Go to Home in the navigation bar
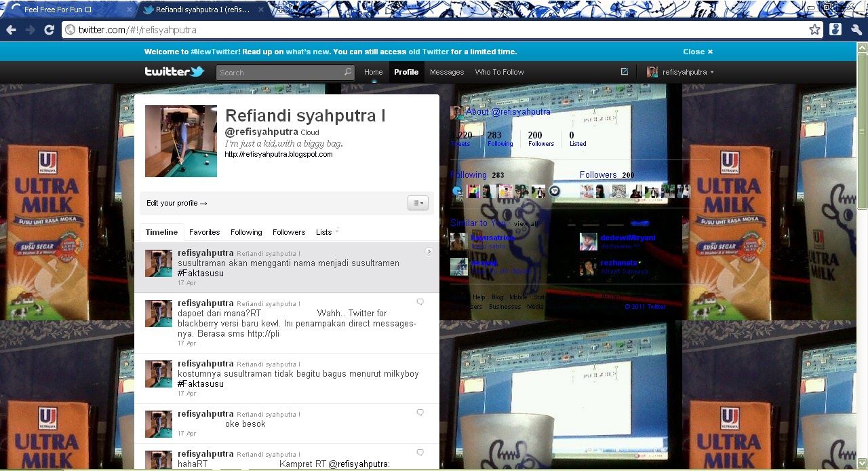This screenshot has width=868, height=471. 373,72
